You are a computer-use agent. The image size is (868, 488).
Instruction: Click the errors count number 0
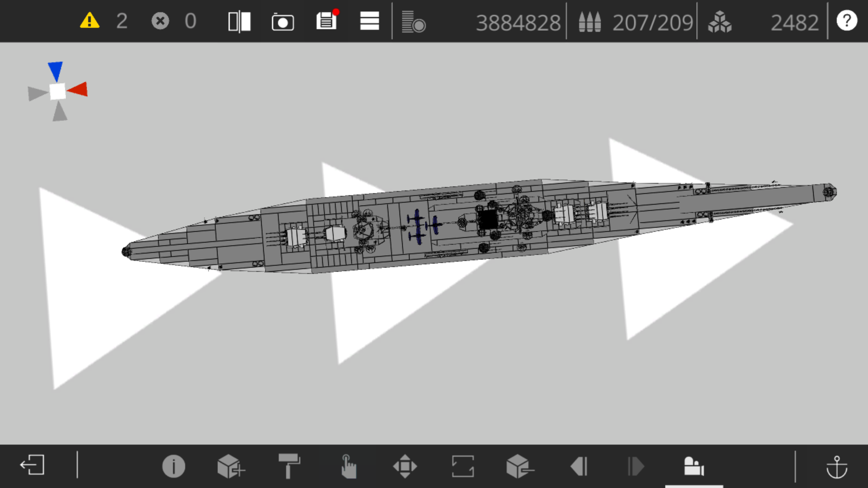pos(190,21)
